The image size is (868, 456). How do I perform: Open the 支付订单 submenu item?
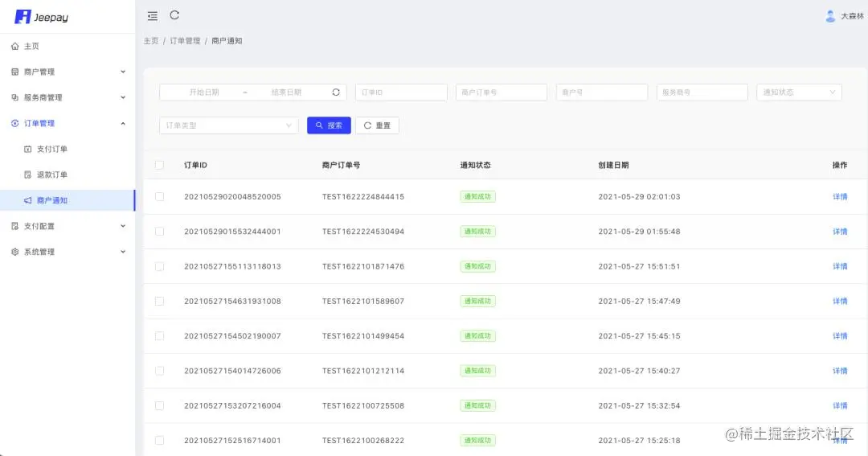pos(68,149)
